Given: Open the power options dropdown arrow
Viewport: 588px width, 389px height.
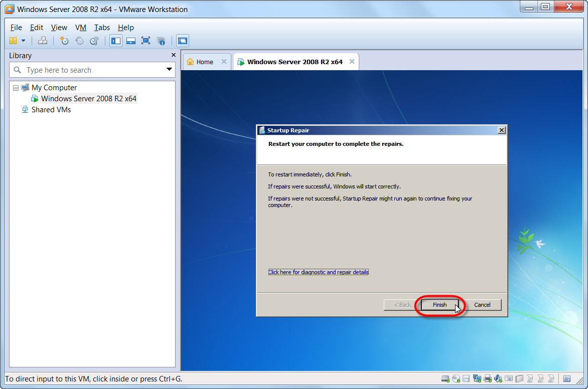Looking at the screenshot, I should click(23, 41).
